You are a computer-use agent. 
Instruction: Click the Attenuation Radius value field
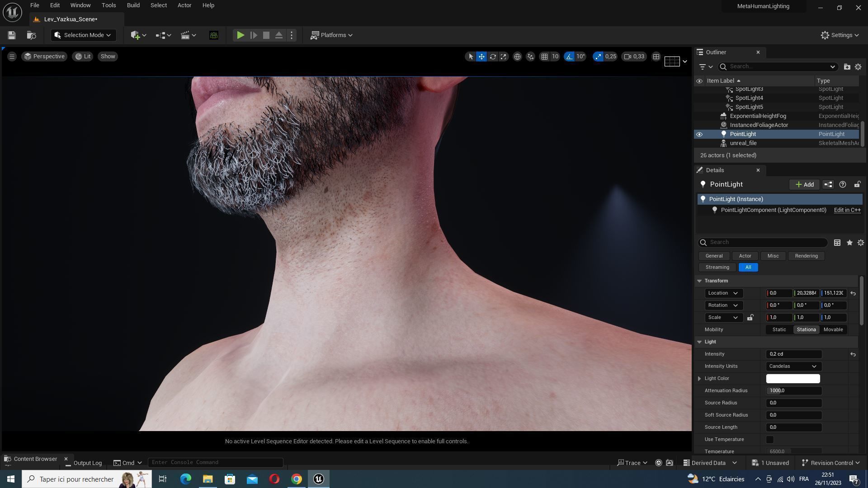793,391
